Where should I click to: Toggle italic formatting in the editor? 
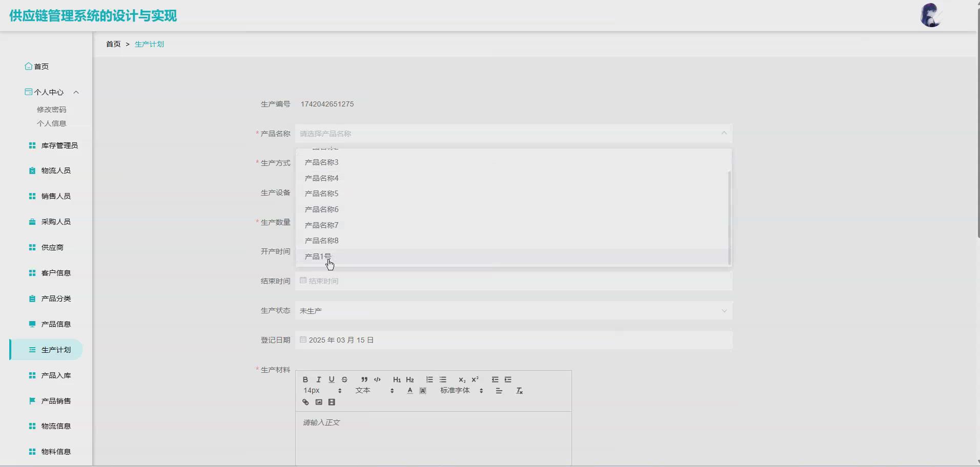point(318,379)
